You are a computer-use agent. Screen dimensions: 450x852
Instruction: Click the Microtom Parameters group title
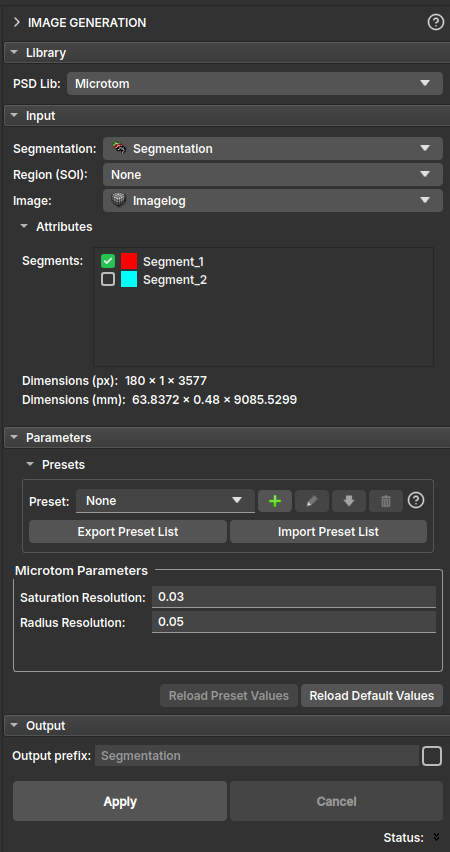tap(81, 571)
